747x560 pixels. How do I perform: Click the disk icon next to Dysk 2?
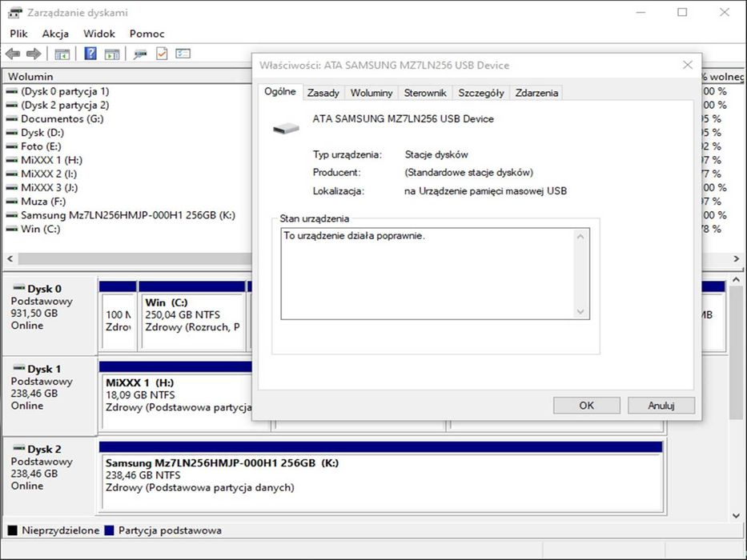pyautogui.click(x=19, y=448)
